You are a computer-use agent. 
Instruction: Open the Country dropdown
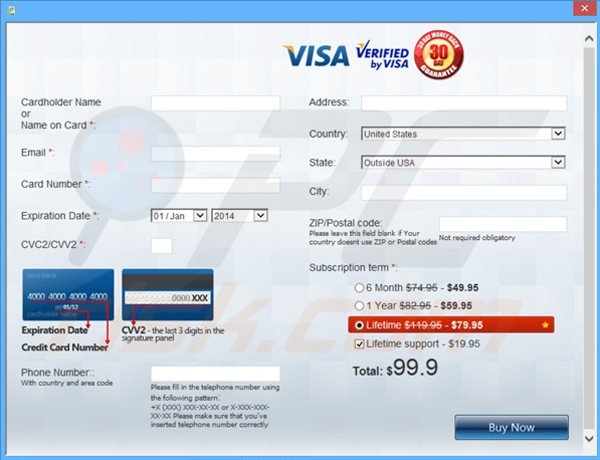463,134
